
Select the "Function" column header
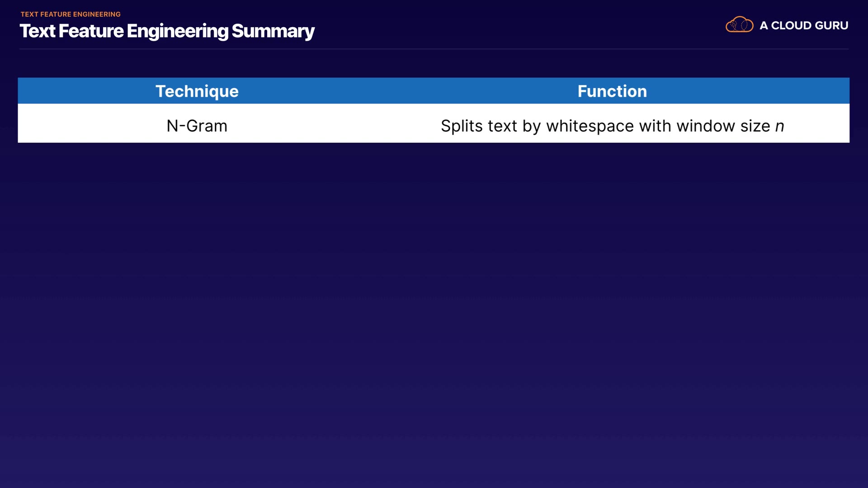[612, 91]
